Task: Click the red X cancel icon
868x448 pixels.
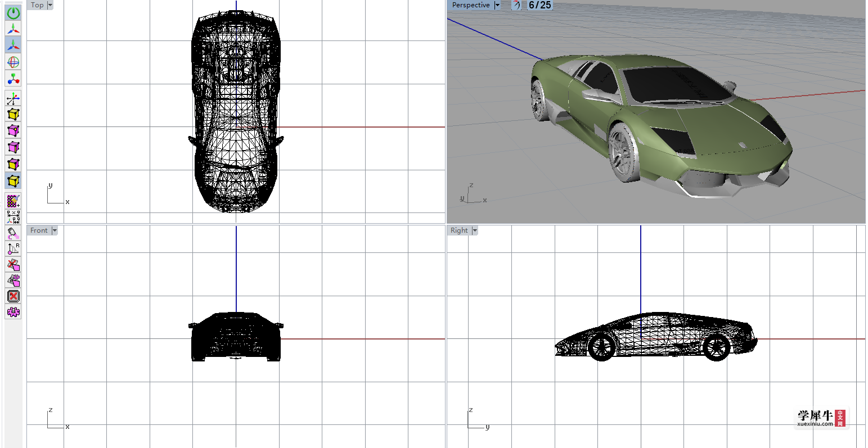Action: (x=14, y=296)
